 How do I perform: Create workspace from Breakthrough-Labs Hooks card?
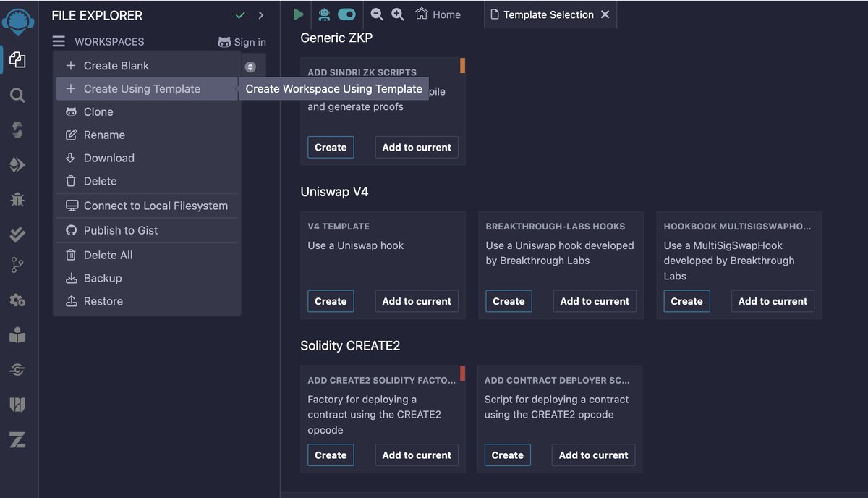[509, 302]
